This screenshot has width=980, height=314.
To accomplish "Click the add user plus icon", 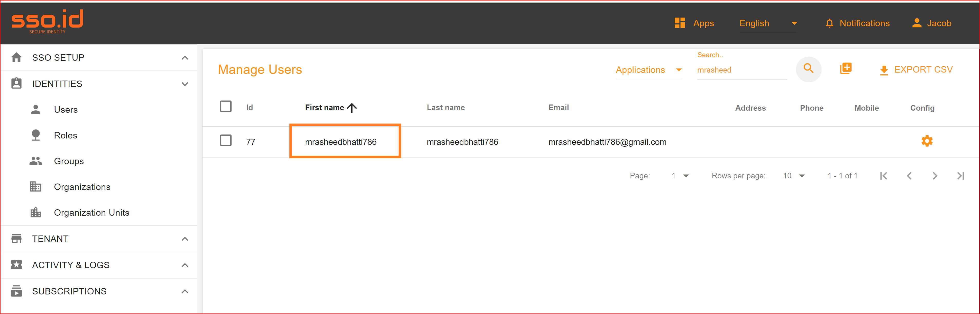I will 845,69.
